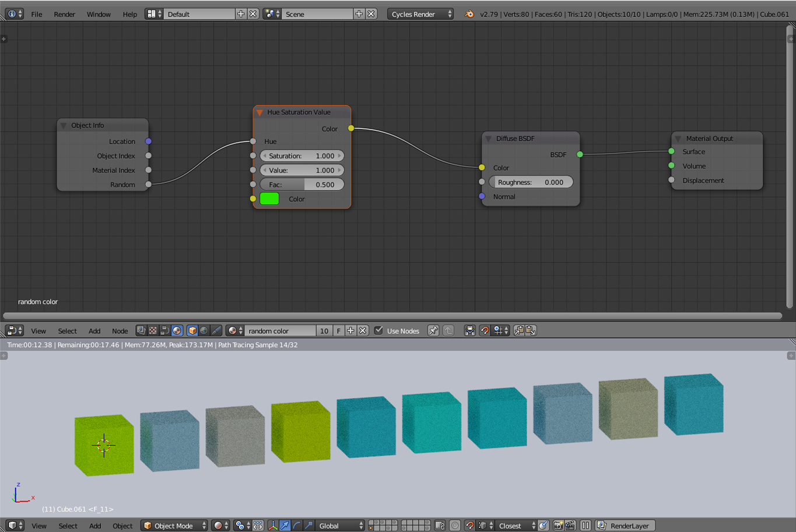Click the copy nodes to clipboard icon
This screenshot has height=532, width=796.
(x=518, y=331)
